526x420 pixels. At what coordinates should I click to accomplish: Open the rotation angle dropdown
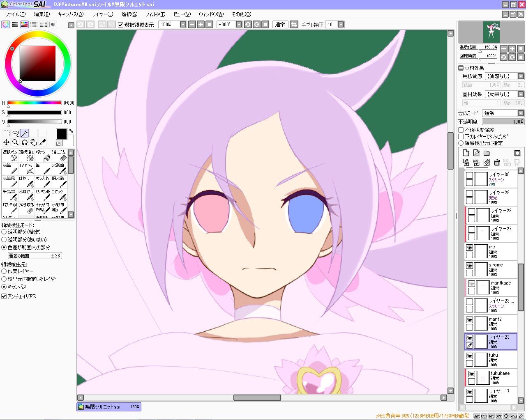click(x=239, y=25)
